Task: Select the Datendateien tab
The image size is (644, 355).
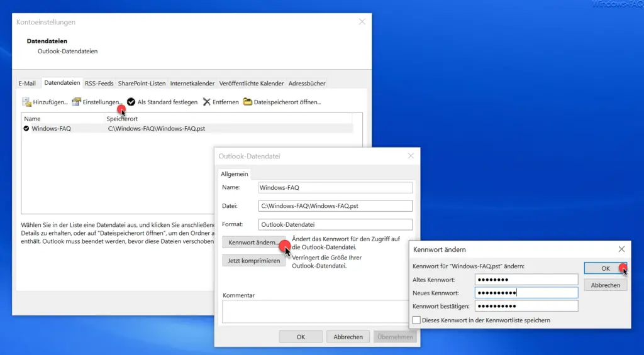Action: (x=62, y=83)
